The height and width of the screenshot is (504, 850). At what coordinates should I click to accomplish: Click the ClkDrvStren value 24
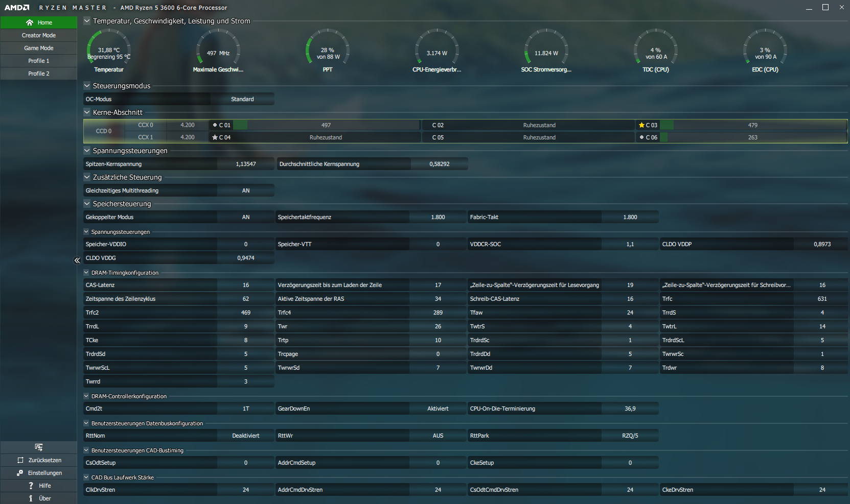[246, 490]
